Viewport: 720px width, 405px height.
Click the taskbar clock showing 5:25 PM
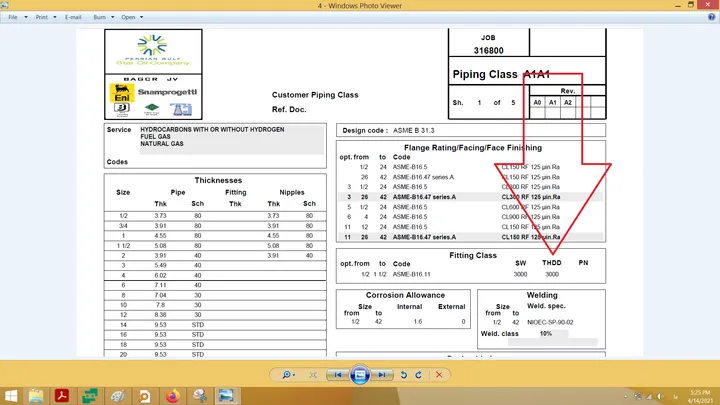700,396
